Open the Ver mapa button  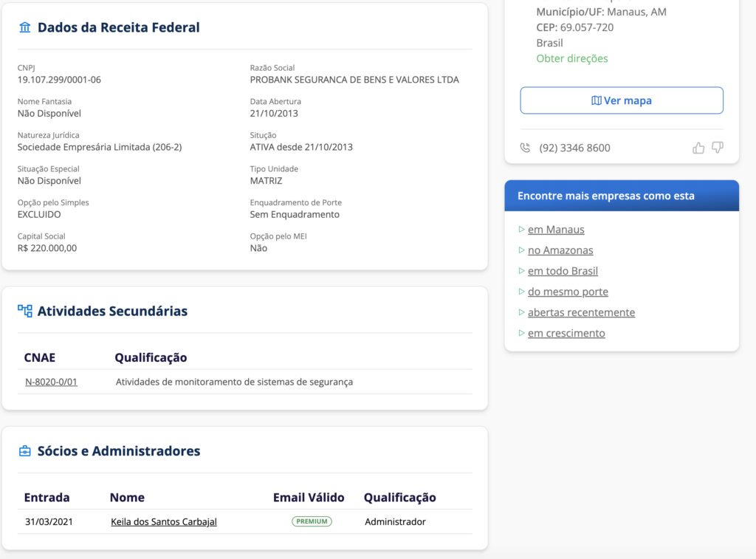[622, 100]
